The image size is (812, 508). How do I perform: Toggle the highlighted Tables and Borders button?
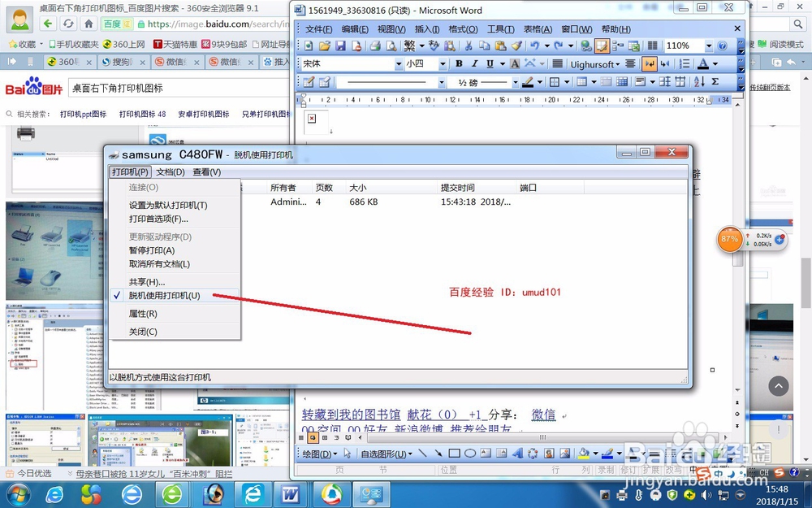(601, 46)
